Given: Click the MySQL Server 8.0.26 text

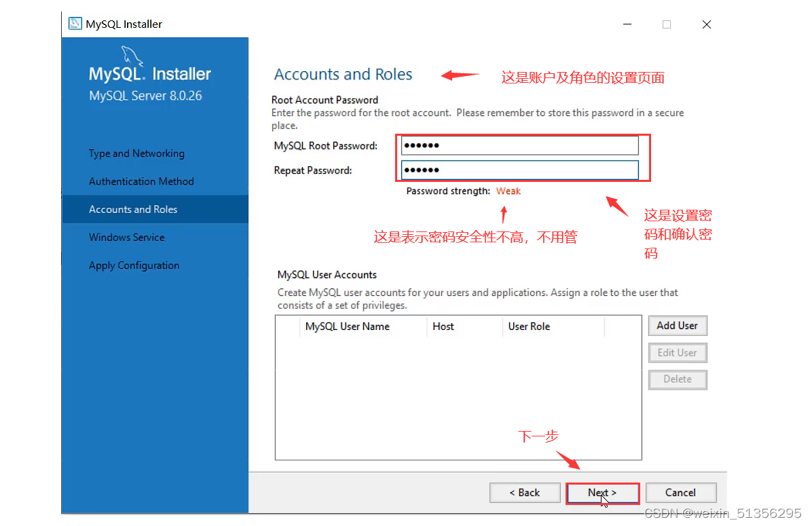Looking at the screenshot, I should click(145, 96).
